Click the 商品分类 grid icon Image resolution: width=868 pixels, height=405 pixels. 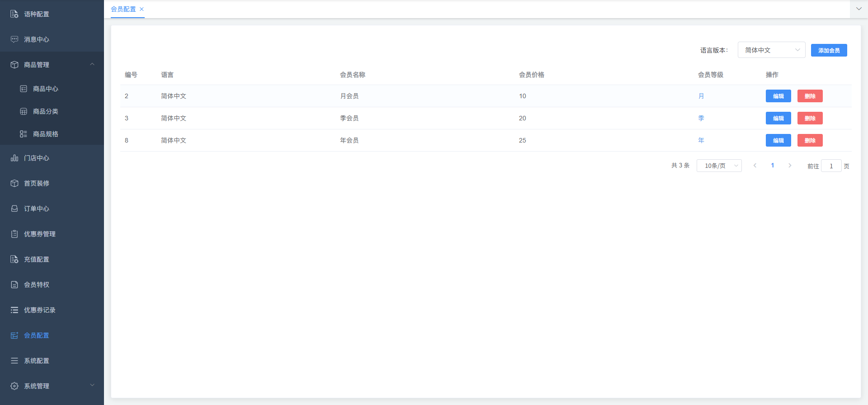tap(24, 111)
